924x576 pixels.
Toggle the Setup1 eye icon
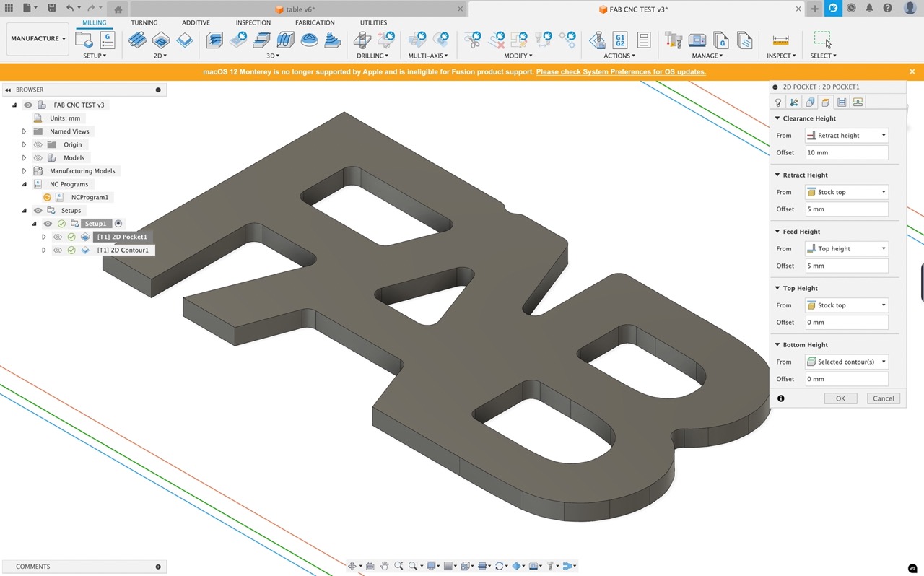point(48,224)
